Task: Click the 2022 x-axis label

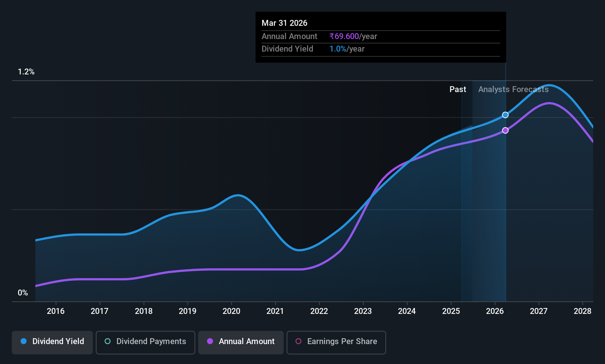Action: (x=319, y=311)
